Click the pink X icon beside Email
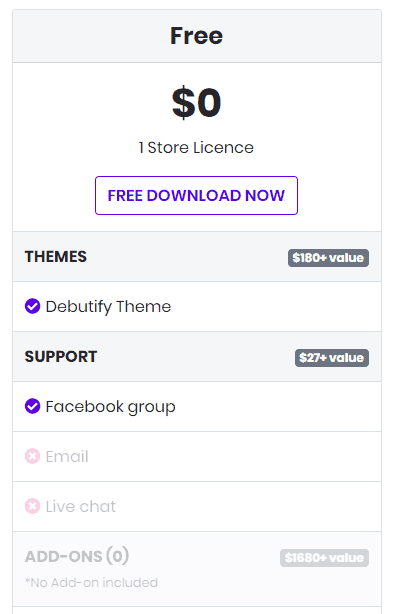The width and height of the screenshot is (393, 614). point(32,456)
